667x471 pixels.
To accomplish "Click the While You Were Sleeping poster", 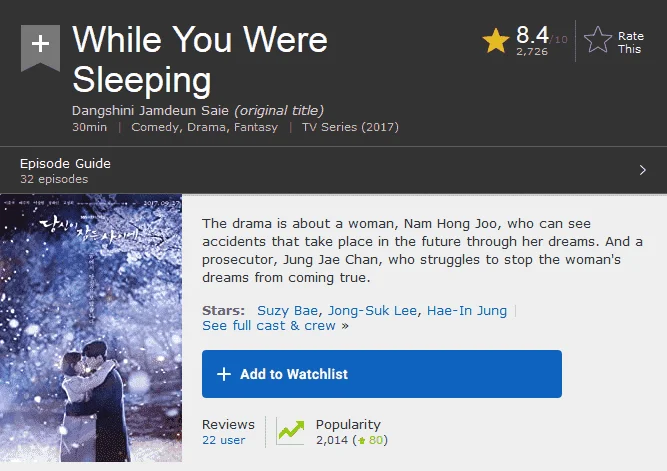I will [x=91, y=328].
